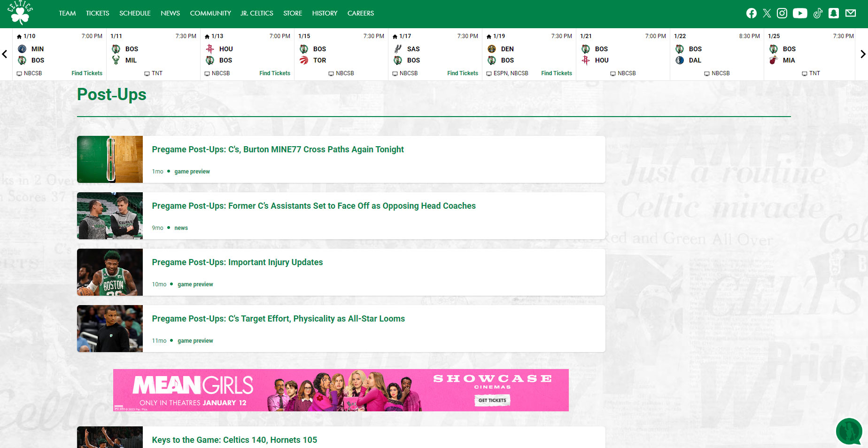Select the JR. CELTICS menu item
Viewport: 868px width, 448px height.
256,13
